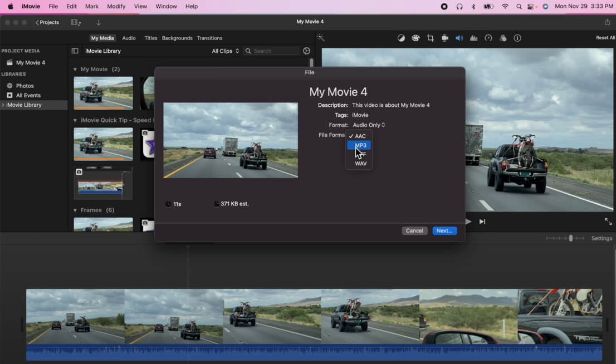Click the screen recording stop icon
616x364 pixels.
click(444, 6)
